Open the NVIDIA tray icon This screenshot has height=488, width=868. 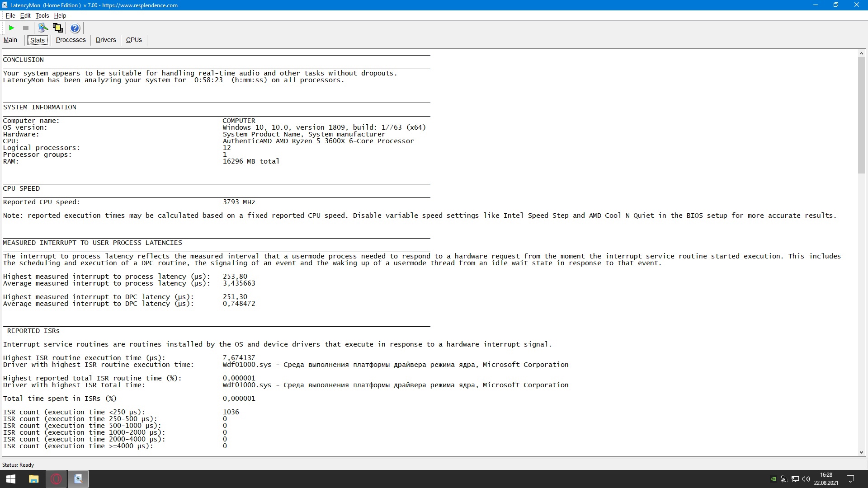tap(774, 479)
